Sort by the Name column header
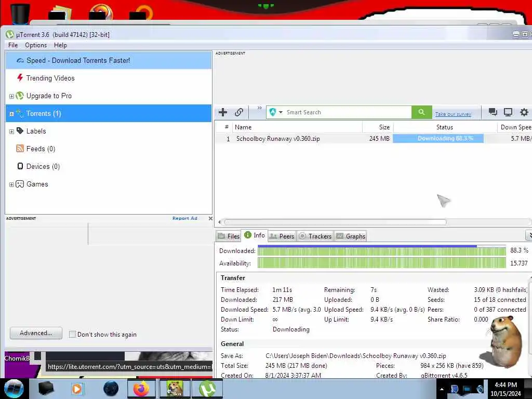This screenshot has height=399, width=532. pyautogui.click(x=297, y=127)
